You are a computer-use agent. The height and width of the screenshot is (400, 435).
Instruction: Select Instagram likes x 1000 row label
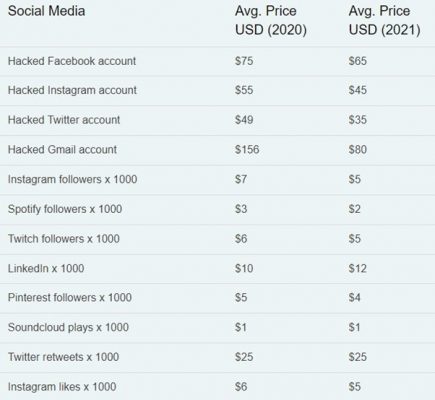(62, 387)
